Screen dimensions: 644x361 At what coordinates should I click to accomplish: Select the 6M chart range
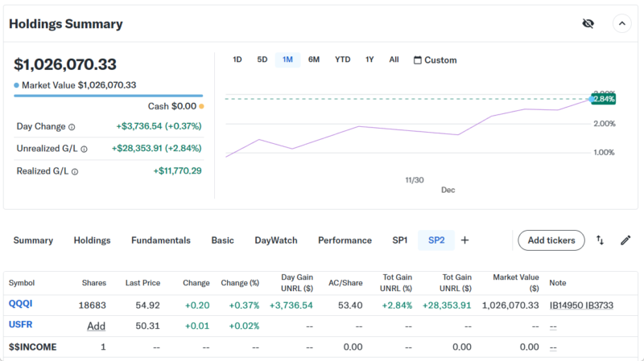[x=314, y=60]
